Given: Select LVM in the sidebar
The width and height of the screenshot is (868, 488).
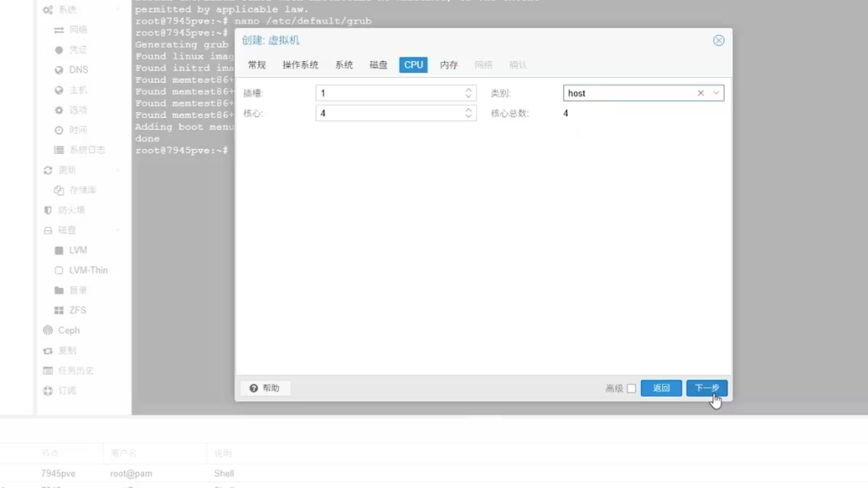Looking at the screenshot, I should click(78, 250).
